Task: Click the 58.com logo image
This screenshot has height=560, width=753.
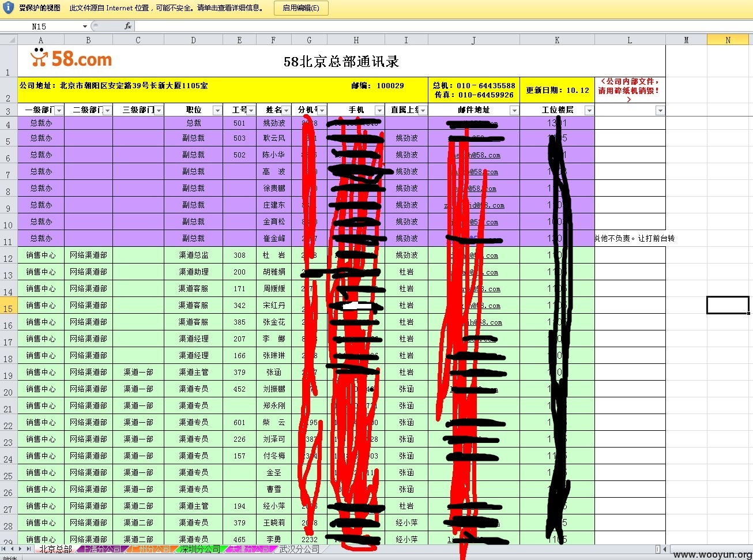Action: tap(71, 58)
